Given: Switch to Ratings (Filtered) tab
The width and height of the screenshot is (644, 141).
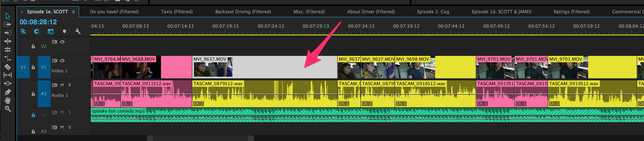Looking at the screenshot, I should tap(572, 12).
